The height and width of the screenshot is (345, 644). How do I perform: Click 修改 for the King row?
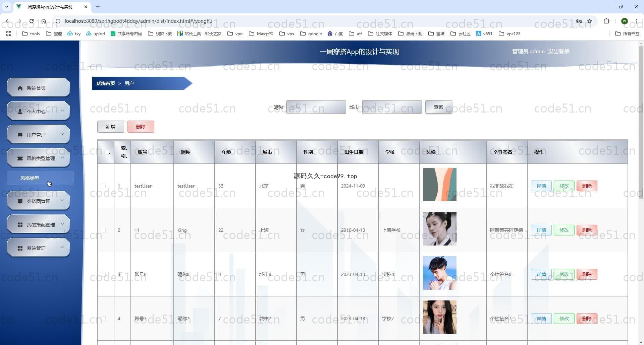tap(564, 230)
